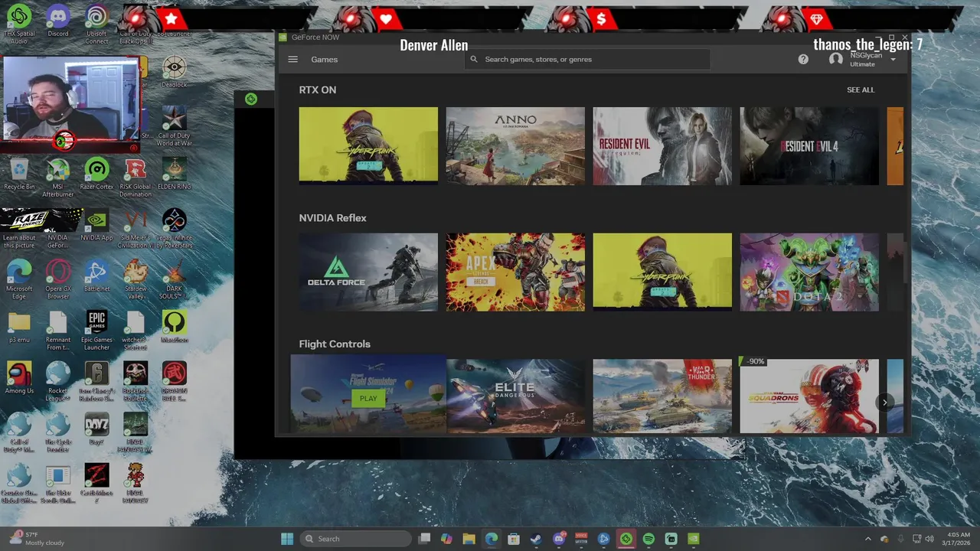980x551 pixels.
Task: Open the Dota 2 thumbnail
Action: (x=809, y=272)
